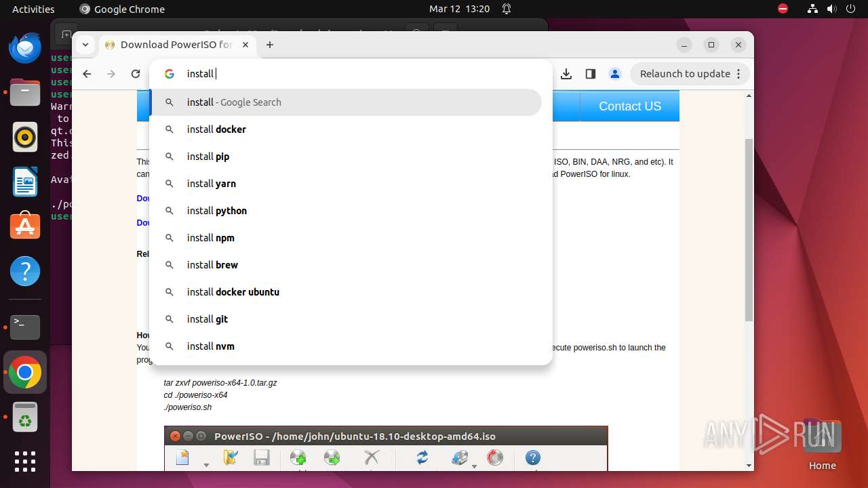Click the magnifier icon beside 'install docker'
The image size is (868, 488).
(x=170, y=129)
